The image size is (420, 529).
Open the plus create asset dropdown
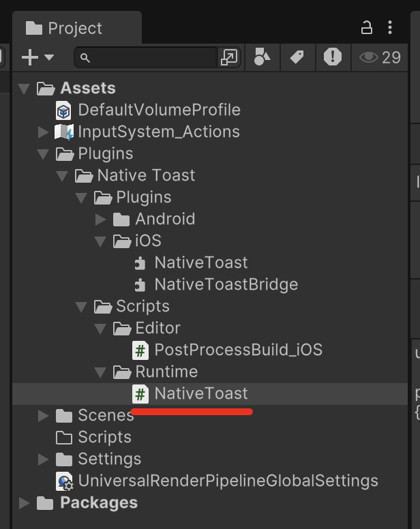point(37,57)
